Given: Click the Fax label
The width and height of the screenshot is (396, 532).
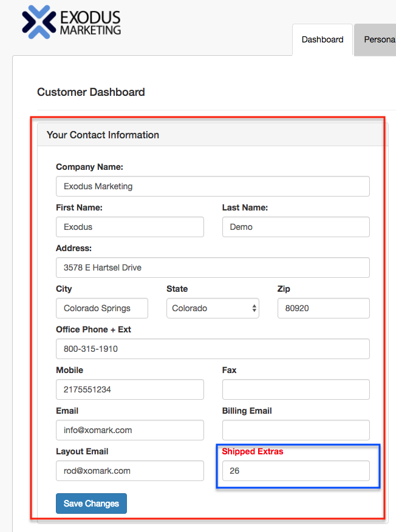Looking at the screenshot, I should point(229,370).
